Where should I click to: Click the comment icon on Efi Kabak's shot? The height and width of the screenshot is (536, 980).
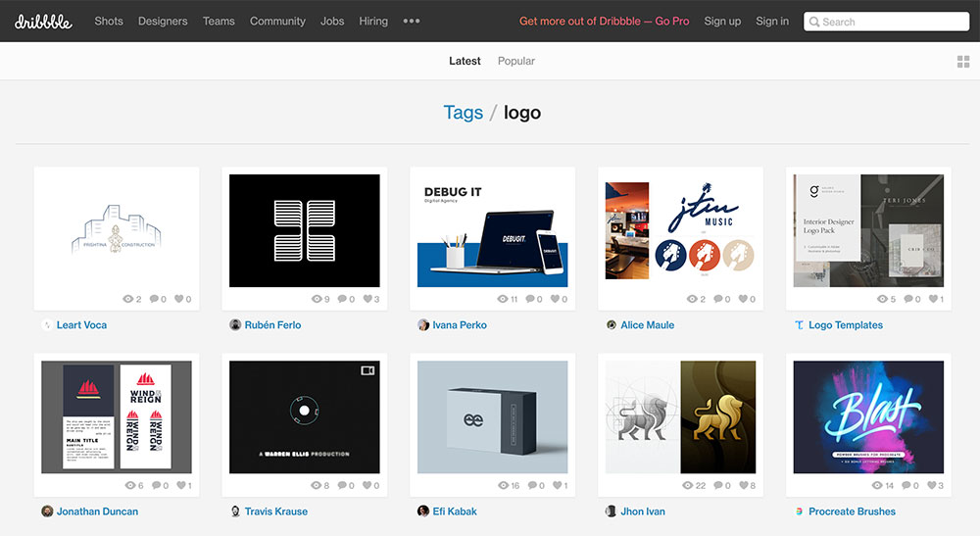pyautogui.click(x=532, y=485)
